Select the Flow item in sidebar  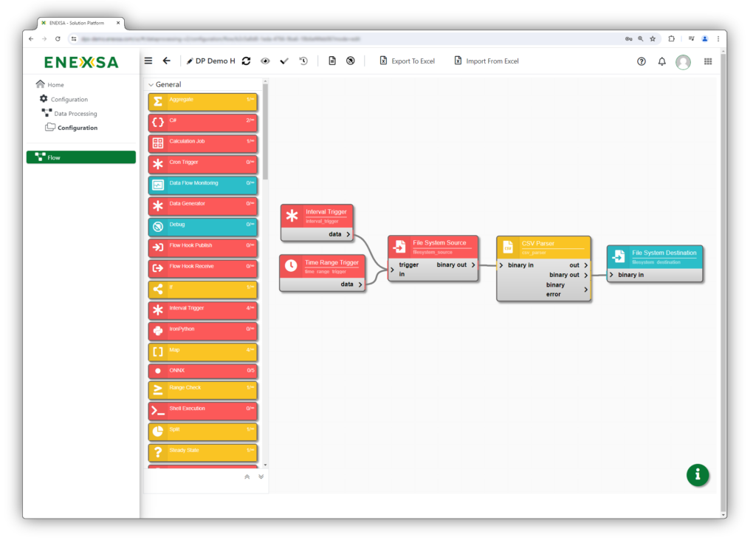coord(81,157)
